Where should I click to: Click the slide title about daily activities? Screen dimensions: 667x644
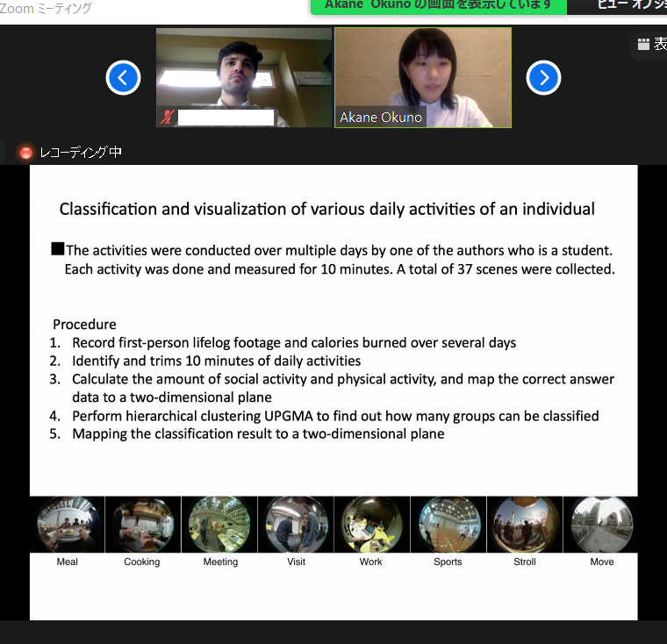pyautogui.click(x=326, y=209)
